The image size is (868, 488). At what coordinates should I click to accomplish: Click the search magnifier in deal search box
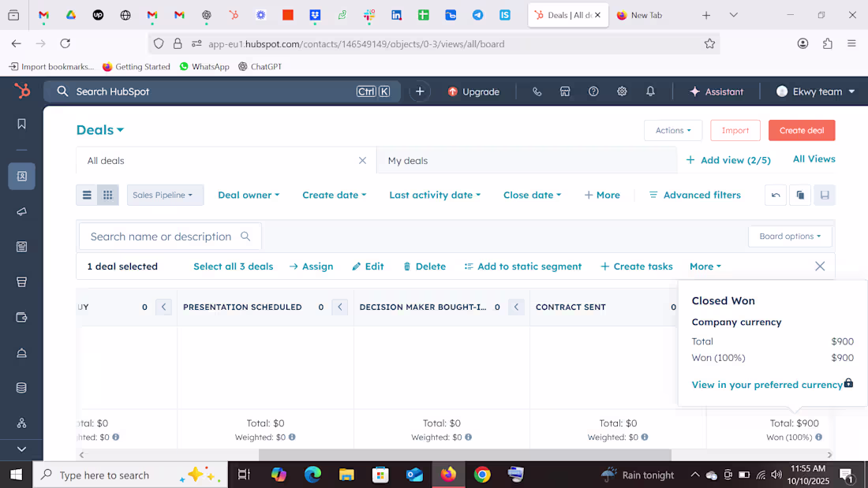pyautogui.click(x=245, y=237)
